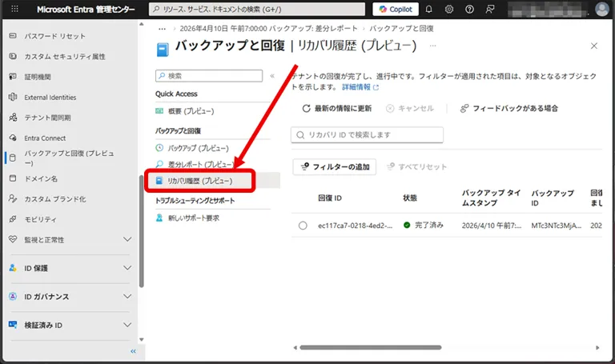
Task: Click backup ID MTc3NTc3MjA cell
Action: point(557,226)
